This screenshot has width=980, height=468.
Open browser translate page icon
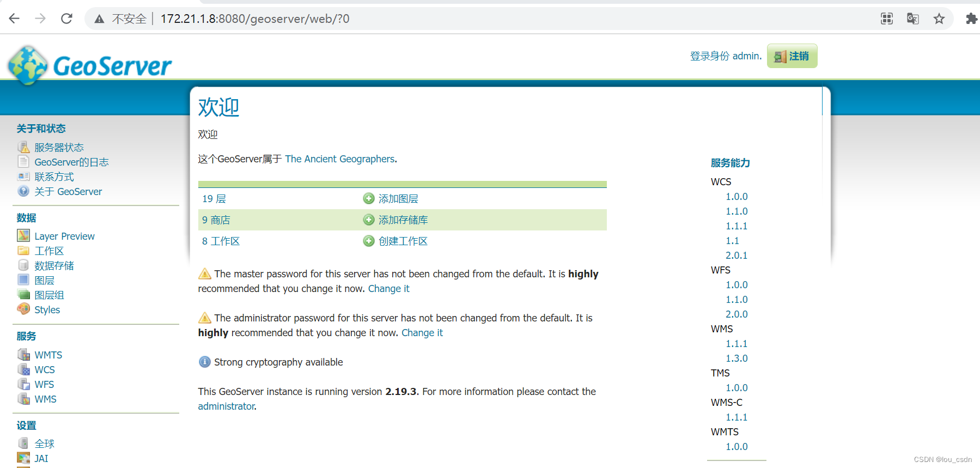coord(913,19)
